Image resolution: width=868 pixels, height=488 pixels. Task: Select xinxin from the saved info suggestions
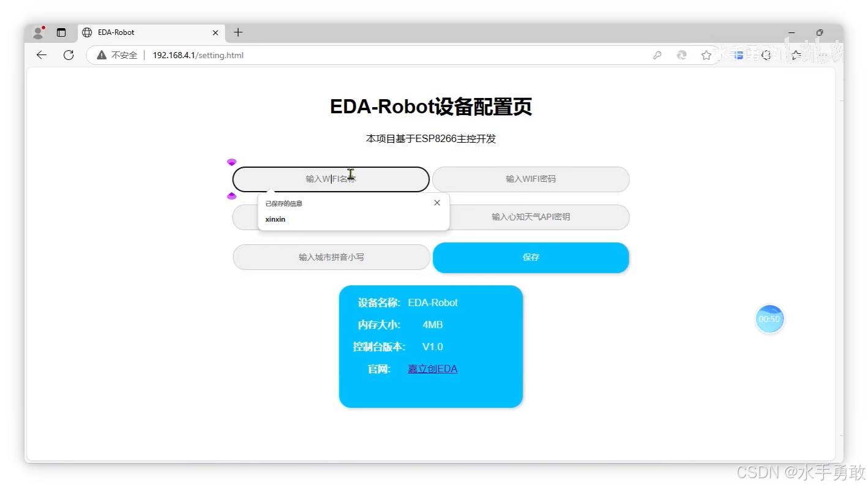(x=275, y=219)
